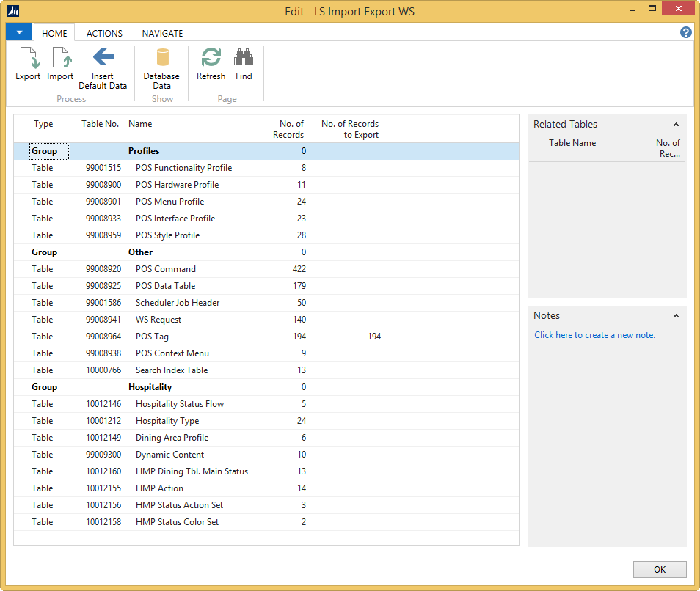Open the blue application menu dropdown
700x591 pixels.
pos(19,32)
